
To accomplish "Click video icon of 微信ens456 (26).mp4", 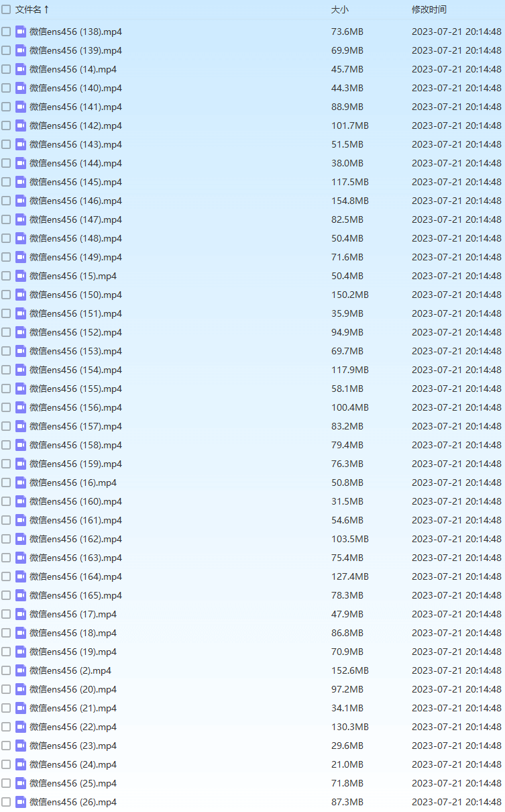I will tap(21, 802).
